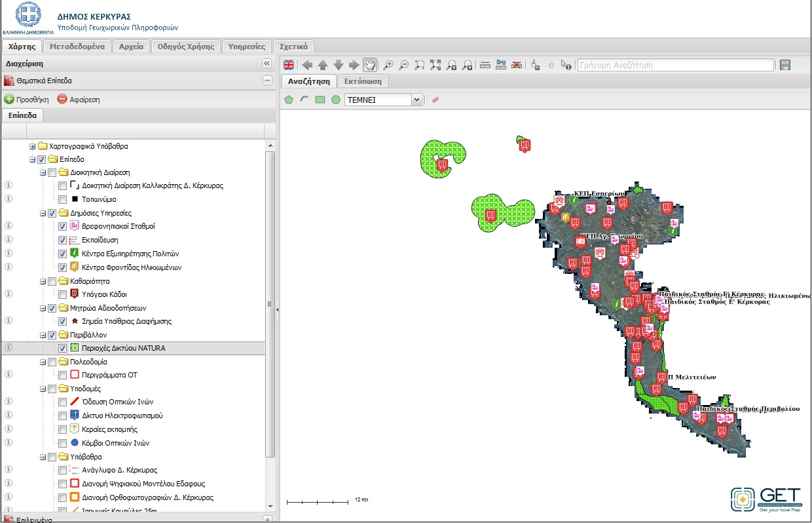Activate the zoom out magnifier tool
Image resolution: width=812 pixels, height=523 pixels.
pyautogui.click(x=404, y=65)
